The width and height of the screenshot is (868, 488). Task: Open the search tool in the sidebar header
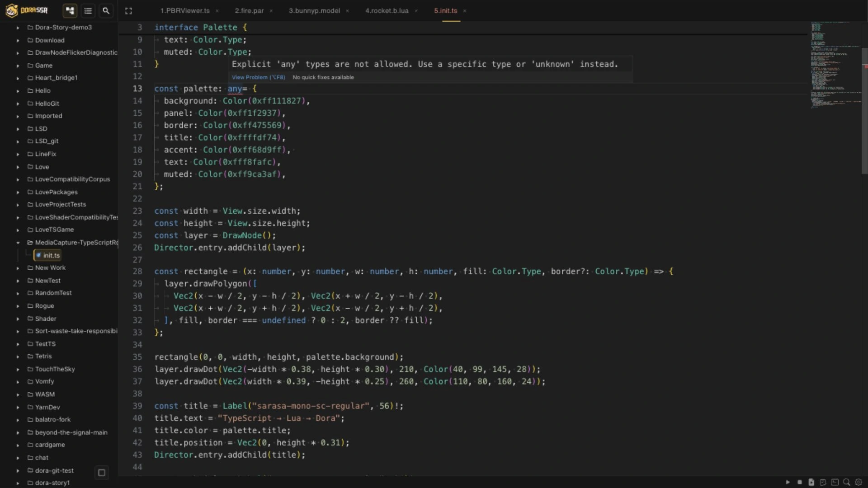(106, 10)
